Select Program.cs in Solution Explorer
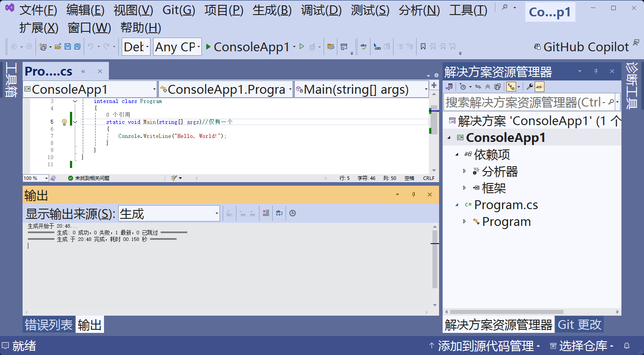 coord(506,205)
